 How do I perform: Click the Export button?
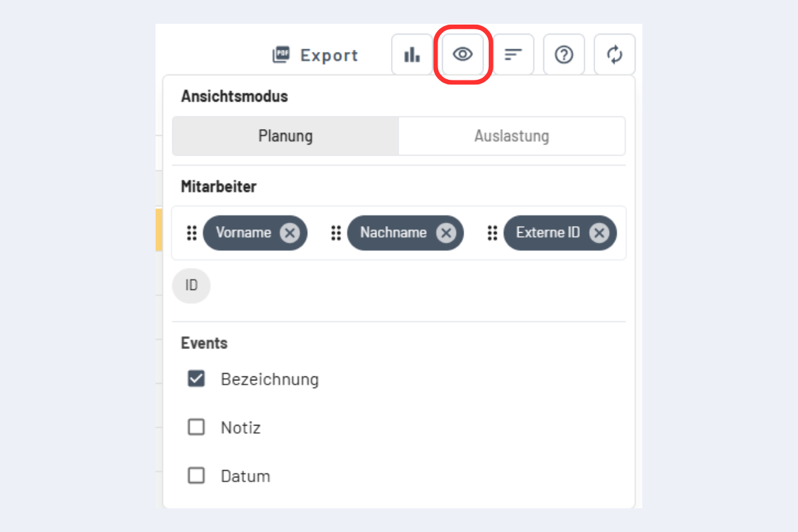point(315,55)
